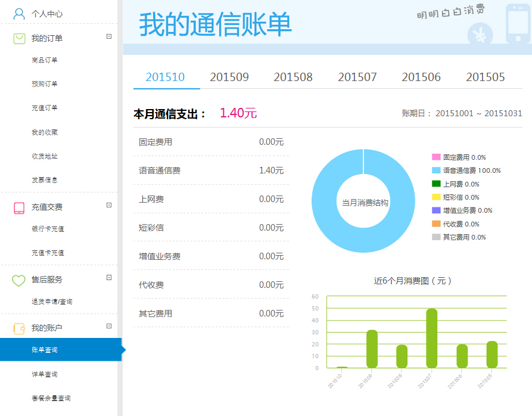Screen dimensions: 532x416
Task: Select 银行卡充值 option
Action: point(48,229)
